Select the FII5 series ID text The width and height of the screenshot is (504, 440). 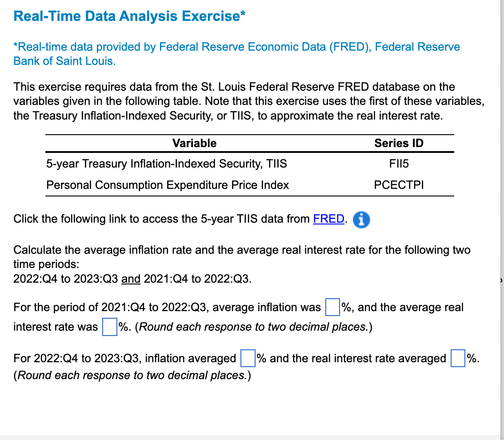(x=399, y=164)
